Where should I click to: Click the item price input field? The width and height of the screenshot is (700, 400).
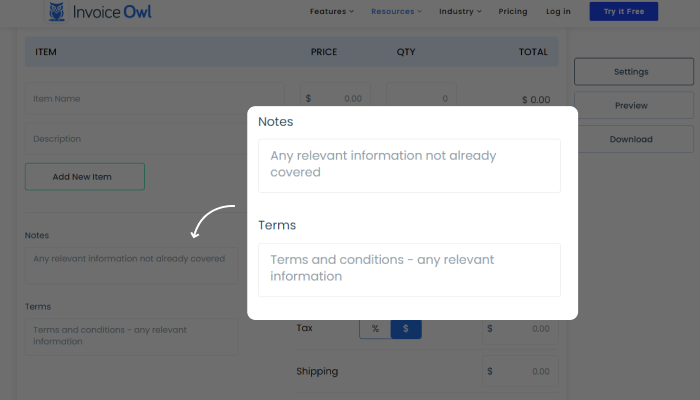[338, 99]
